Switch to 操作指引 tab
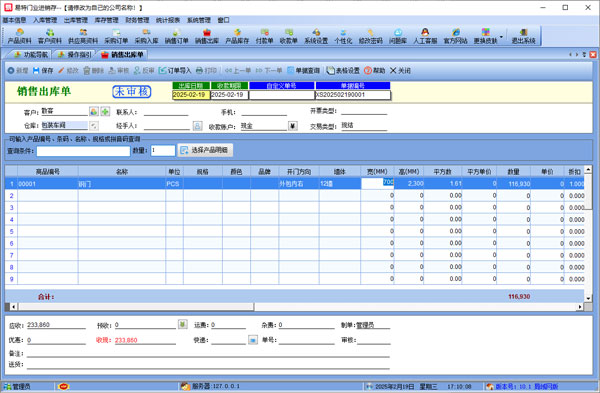600x393 pixels. (x=74, y=55)
